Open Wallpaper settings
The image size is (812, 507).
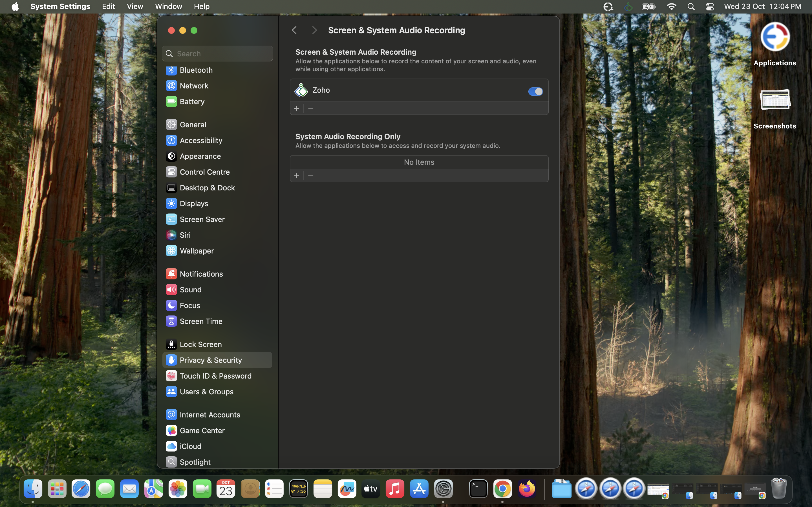click(196, 250)
